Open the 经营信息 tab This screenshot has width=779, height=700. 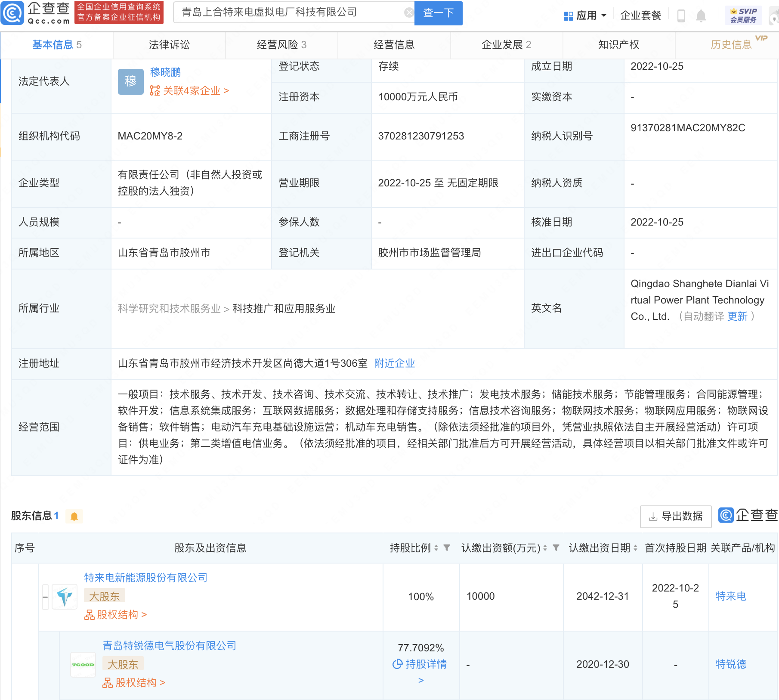pos(394,45)
